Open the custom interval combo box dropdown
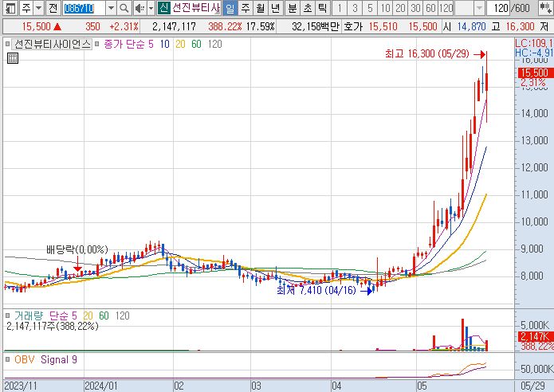 tap(479, 8)
